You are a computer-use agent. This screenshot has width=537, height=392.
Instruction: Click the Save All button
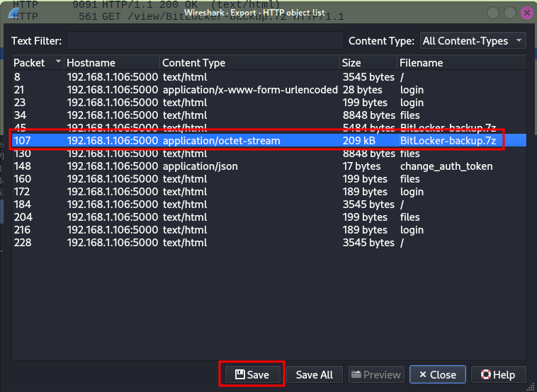[x=314, y=374]
